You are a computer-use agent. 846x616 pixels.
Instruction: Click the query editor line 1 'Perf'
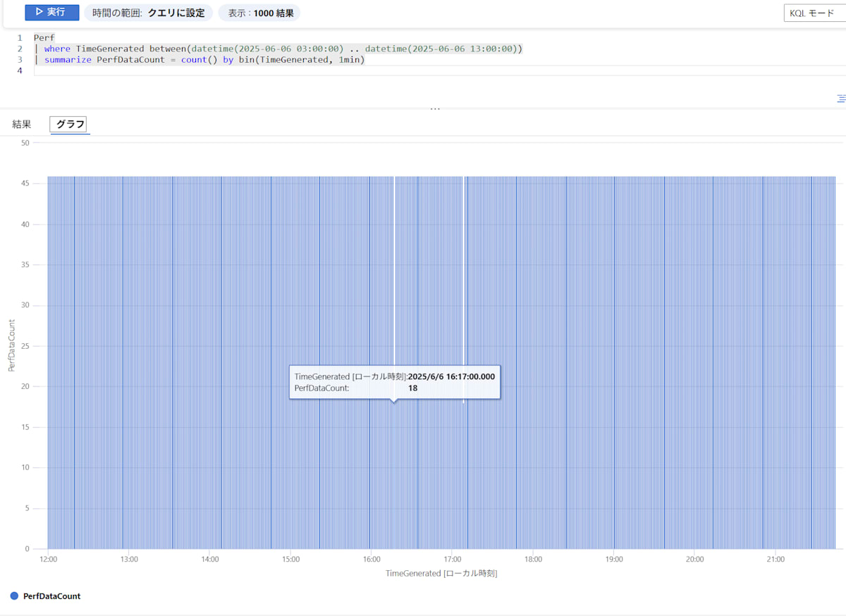tap(44, 37)
